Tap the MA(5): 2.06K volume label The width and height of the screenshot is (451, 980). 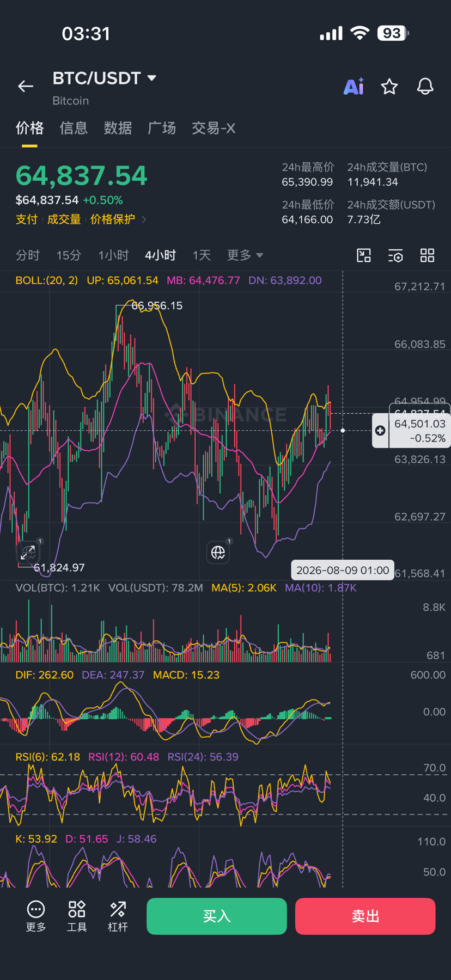(x=244, y=588)
